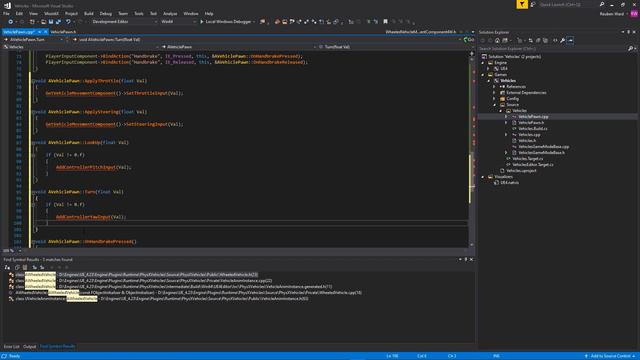Image resolution: width=640 pixels, height=360 pixels.
Task: Click the Ready status bar text
Action: pyautogui.click(x=14, y=356)
